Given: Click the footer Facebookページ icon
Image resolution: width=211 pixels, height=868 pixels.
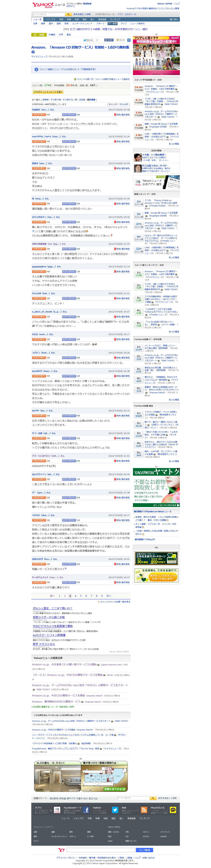Looking at the screenshot, I should click(86, 810).
